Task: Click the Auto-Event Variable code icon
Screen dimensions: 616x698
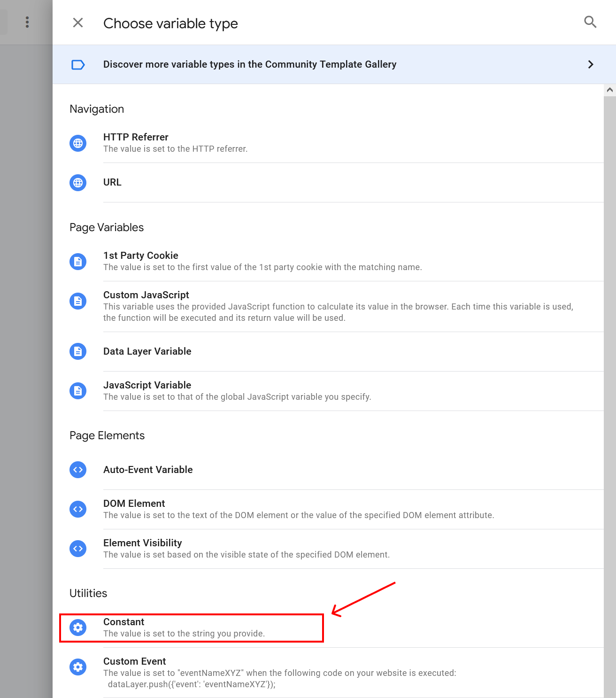Action: pos(78,470)
